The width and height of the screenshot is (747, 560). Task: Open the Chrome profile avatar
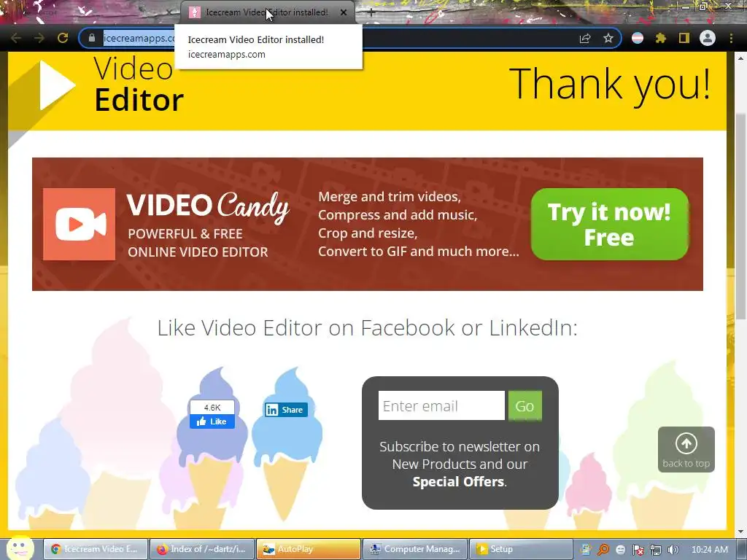coord(708,38)
